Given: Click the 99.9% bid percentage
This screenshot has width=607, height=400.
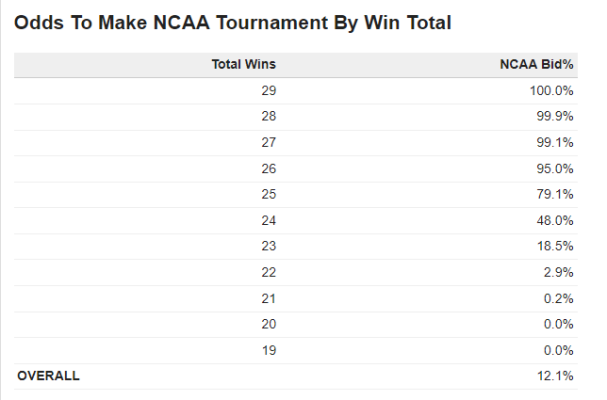Looking at the screenshot, I should click(x=555, y=116).
